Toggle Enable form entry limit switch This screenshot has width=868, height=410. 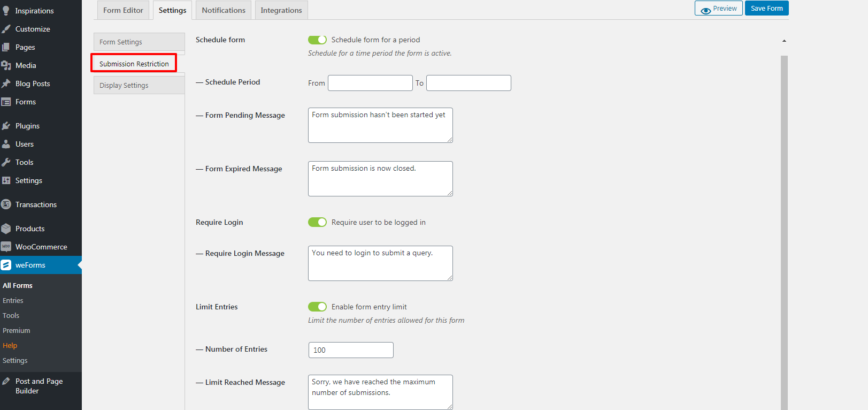[317, 307]
